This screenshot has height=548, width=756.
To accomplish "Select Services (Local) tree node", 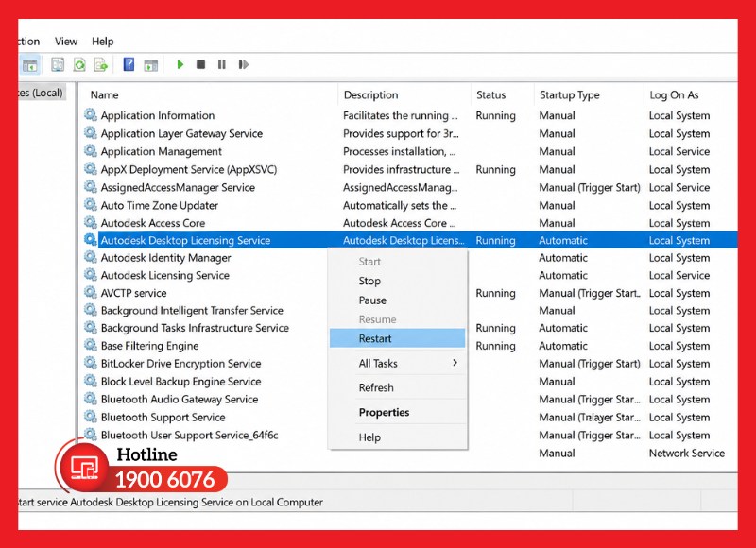I will click(41, 93).
